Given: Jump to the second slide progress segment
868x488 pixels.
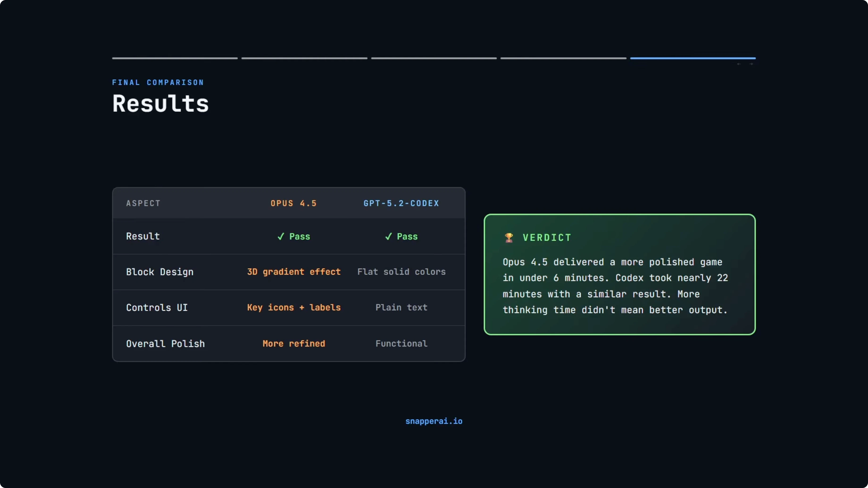Looking at the screenshot, I should (x=304, y=58).
